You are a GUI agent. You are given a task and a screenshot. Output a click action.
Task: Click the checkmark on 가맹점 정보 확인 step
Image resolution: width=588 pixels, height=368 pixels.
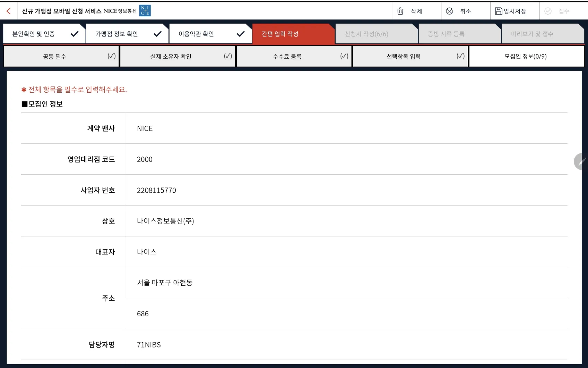[x=158, y=34]
